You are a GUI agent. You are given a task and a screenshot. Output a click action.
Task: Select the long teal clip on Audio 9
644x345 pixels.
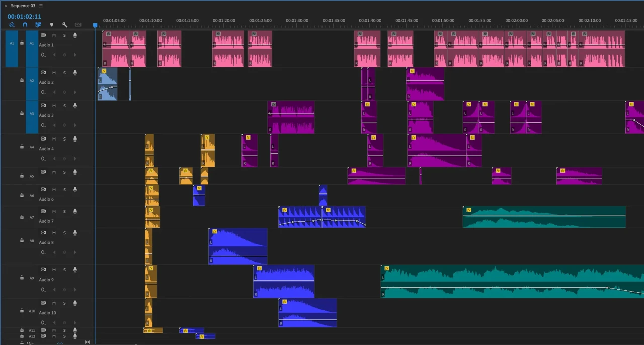tap(512, 282)
